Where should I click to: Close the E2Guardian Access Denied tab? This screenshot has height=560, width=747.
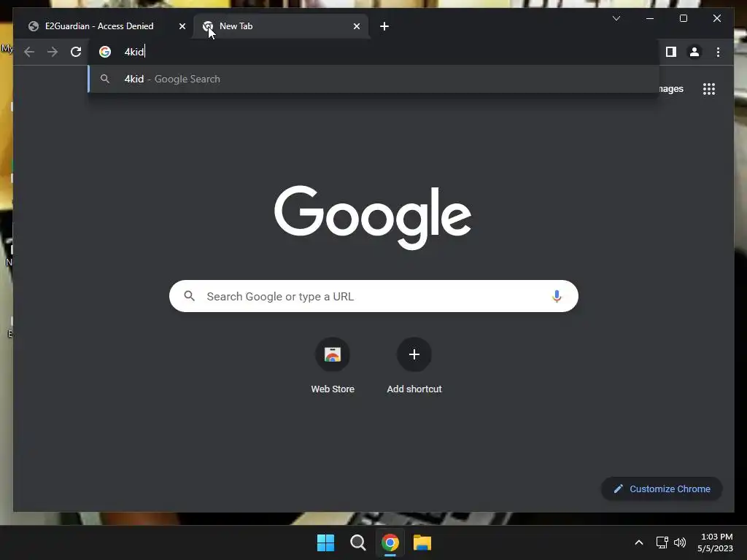point(182,26)
